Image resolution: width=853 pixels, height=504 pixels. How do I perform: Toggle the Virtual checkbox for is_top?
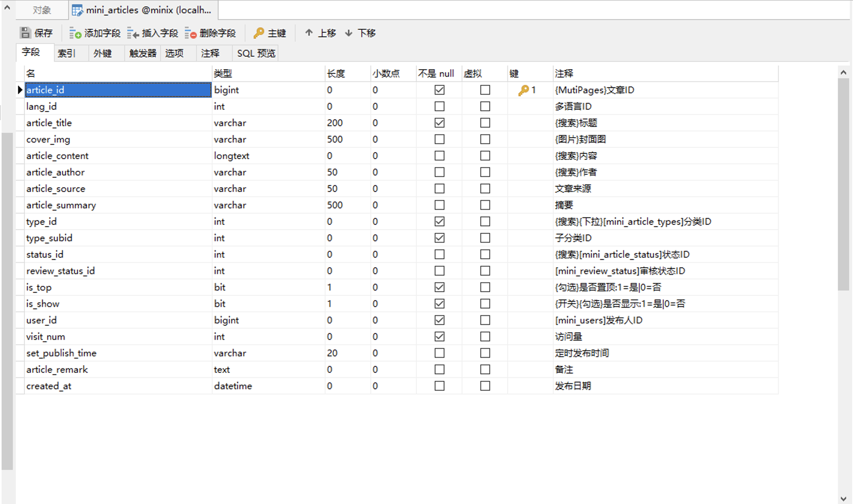pos(485,287)
